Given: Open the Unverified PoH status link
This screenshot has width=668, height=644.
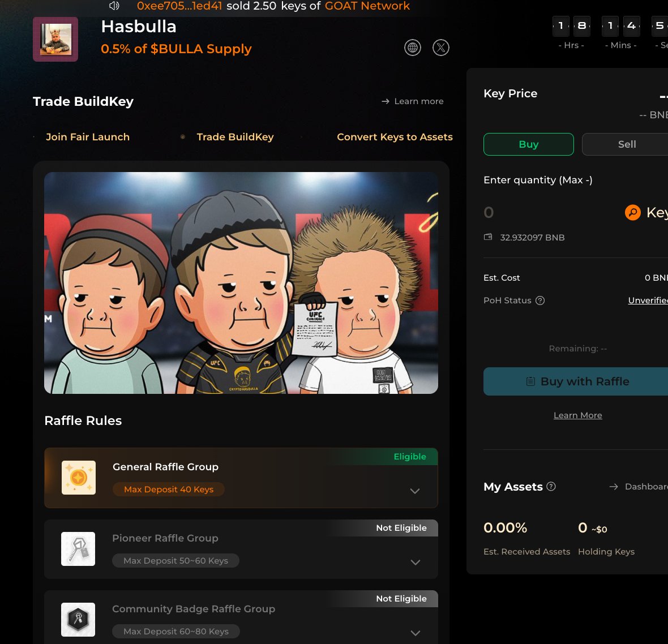Looking at the screenshot, I should [x=648, y=300].
